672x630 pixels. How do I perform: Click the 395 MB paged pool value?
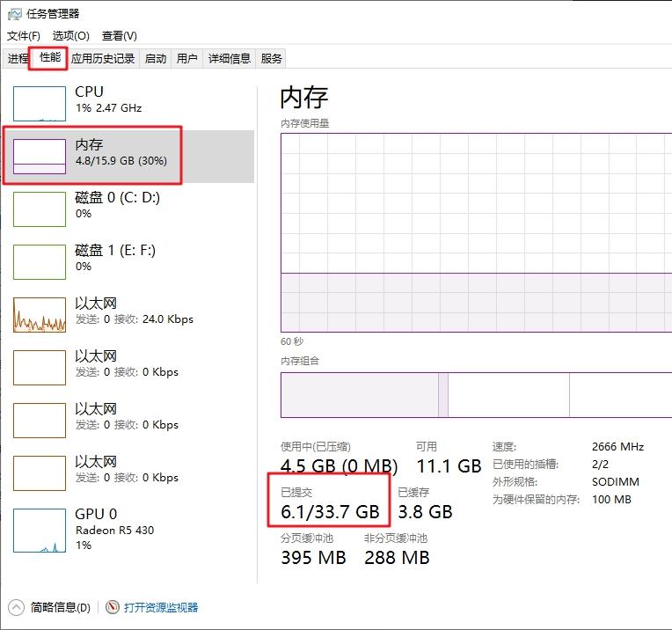313,558
